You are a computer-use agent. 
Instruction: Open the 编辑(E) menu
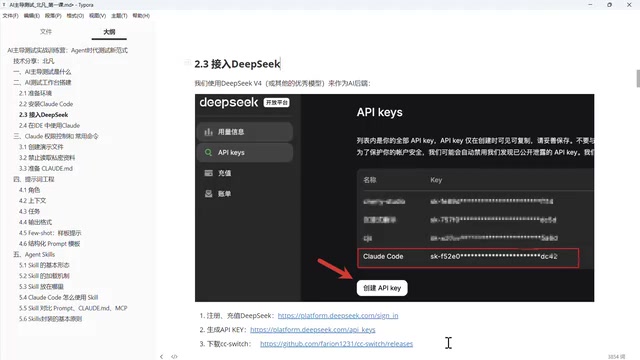[x=31, y=16]
